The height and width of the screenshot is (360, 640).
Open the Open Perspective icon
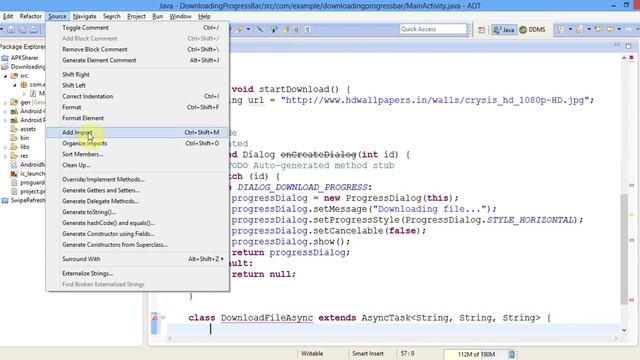[482, 29]
